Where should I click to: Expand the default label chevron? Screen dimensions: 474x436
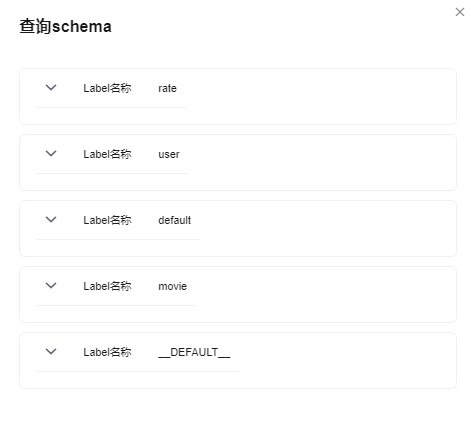(x=51, y=220)
